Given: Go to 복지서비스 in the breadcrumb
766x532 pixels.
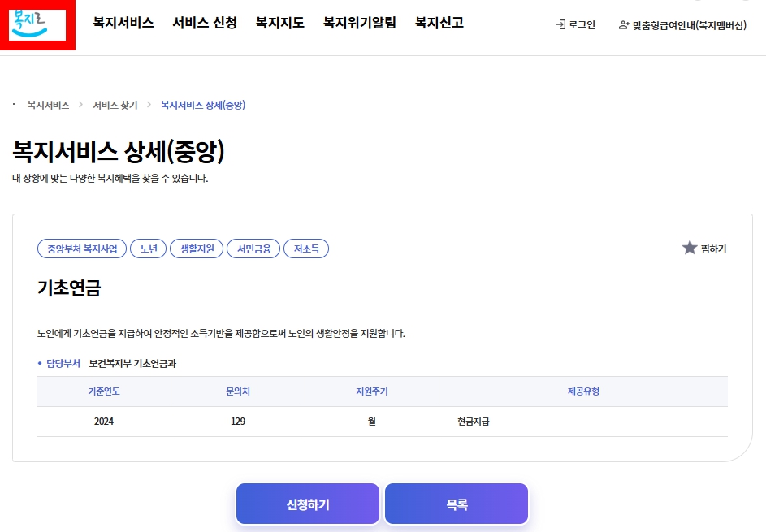Looking at the screenshot, I should (48, 105).
